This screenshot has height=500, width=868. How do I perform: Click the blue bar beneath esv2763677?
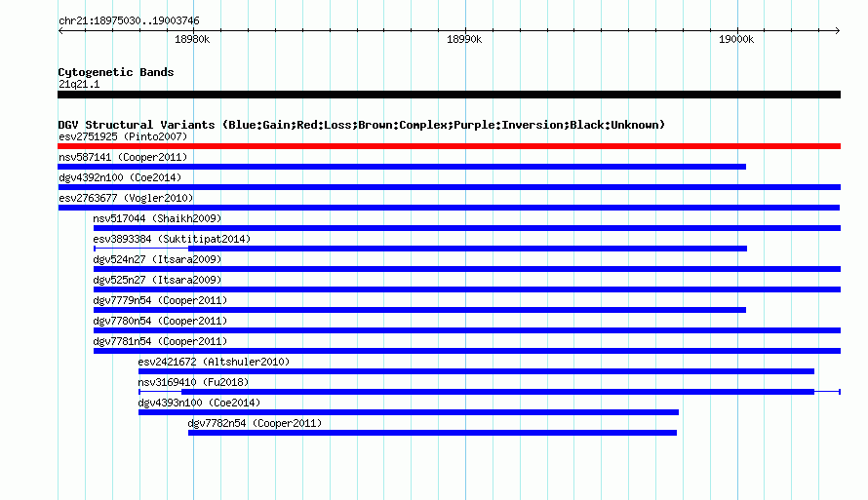coord(449,208)
